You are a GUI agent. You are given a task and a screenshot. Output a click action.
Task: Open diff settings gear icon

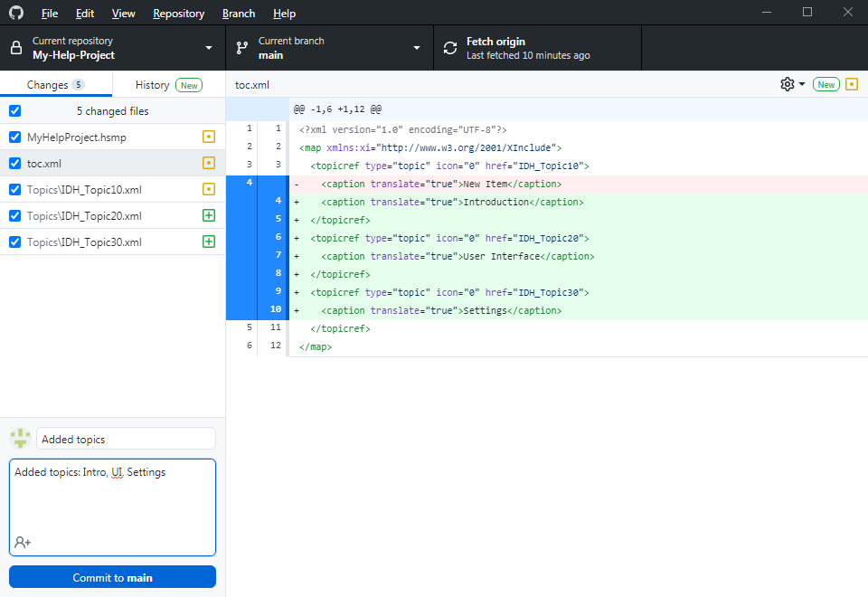tap(788, 84)
